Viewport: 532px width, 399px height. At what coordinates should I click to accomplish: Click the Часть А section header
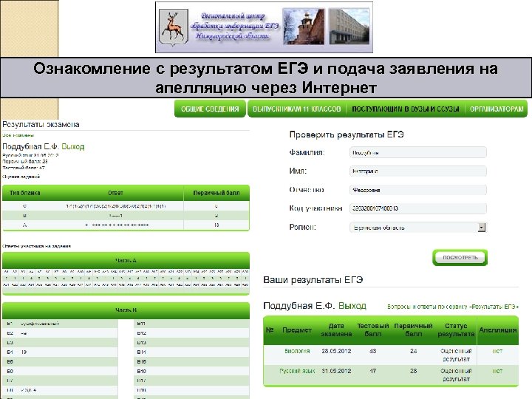point(126,261)
